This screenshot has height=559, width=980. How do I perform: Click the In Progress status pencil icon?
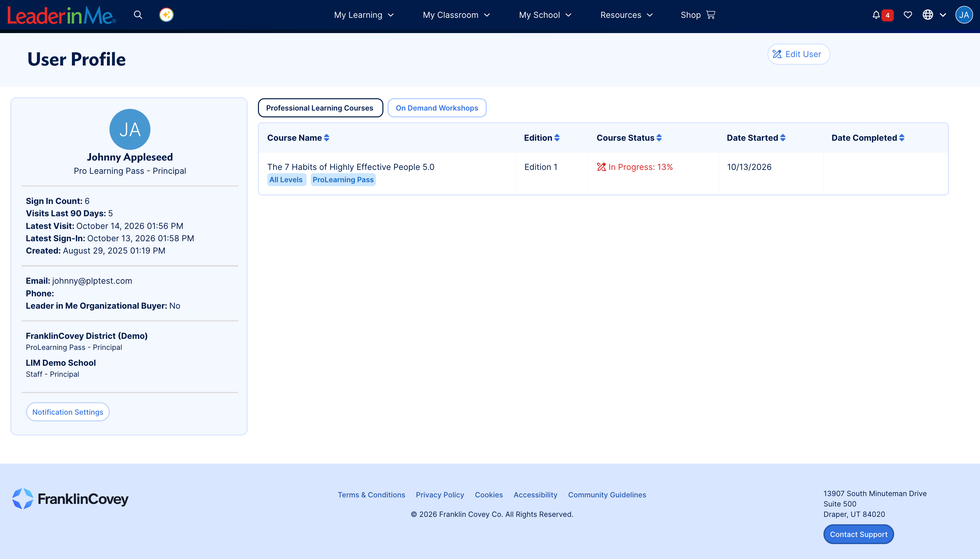(601, 167)
